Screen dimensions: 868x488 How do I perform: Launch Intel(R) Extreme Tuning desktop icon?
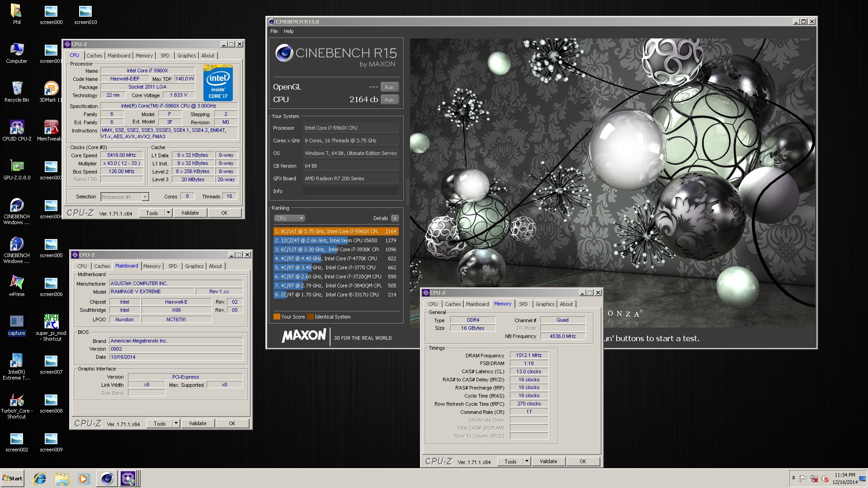[x=16, y=366]
